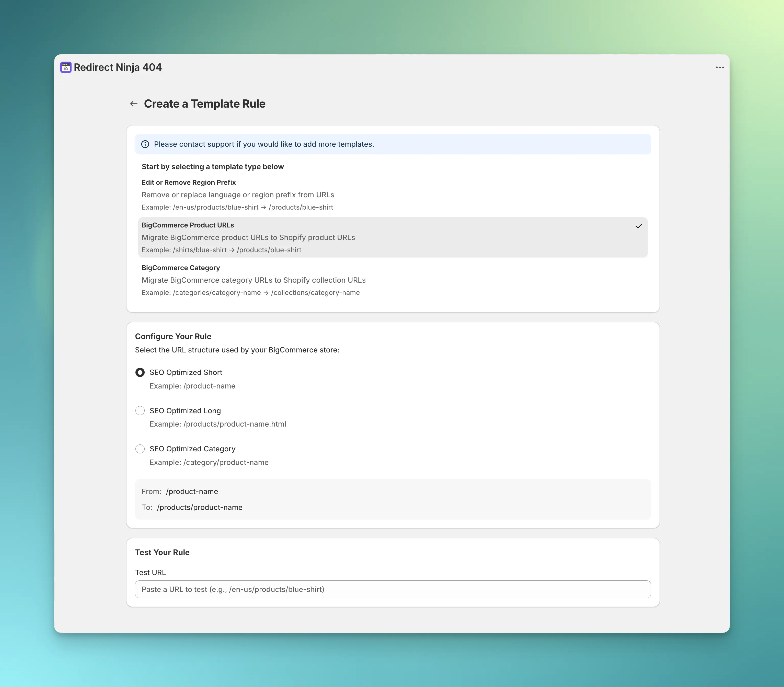Viewport: 784px width, 687px height.
Task: Click the Redirect Ninja 404 app icon
Action: 66,67
